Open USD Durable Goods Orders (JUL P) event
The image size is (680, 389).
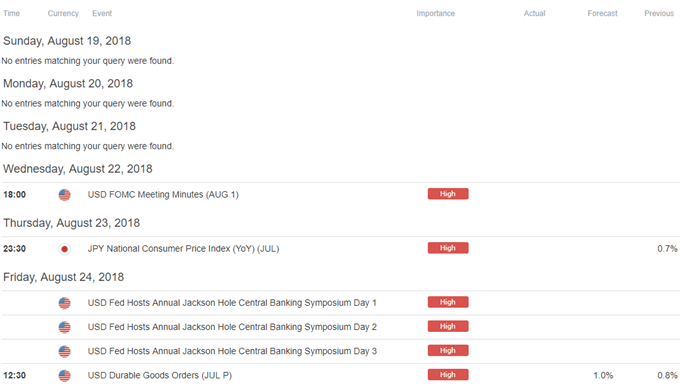tap(160, 376)
